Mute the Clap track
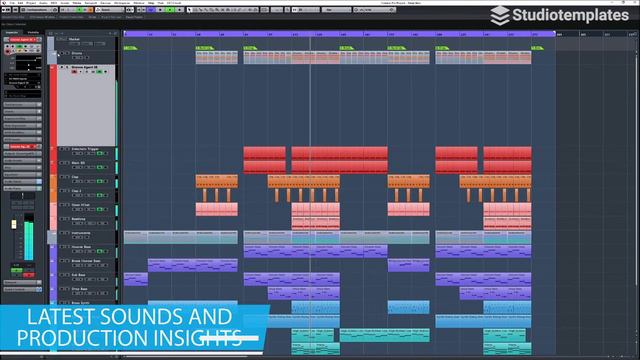 coord(62,177)
